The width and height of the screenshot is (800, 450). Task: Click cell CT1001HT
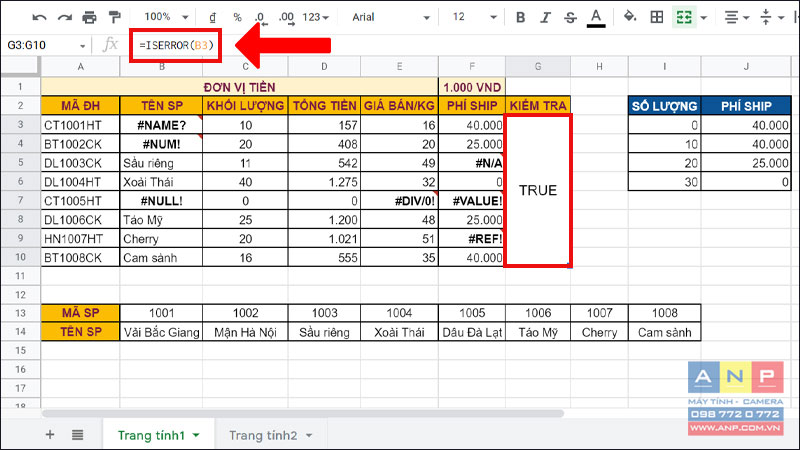pyautogui.click(x=80, y=125)
